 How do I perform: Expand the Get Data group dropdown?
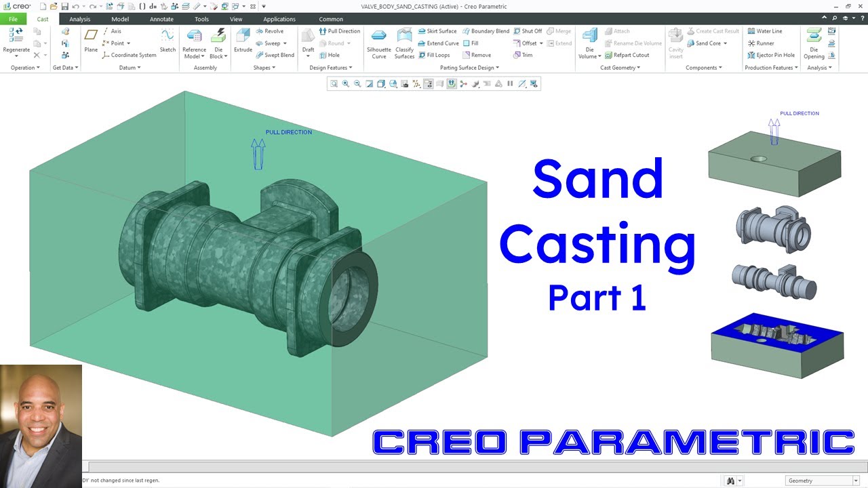click(x=66, y=68)
